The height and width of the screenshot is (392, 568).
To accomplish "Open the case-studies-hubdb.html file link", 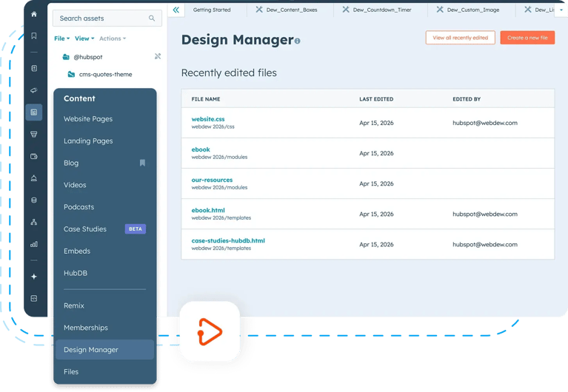I will [x=228, y=240].
